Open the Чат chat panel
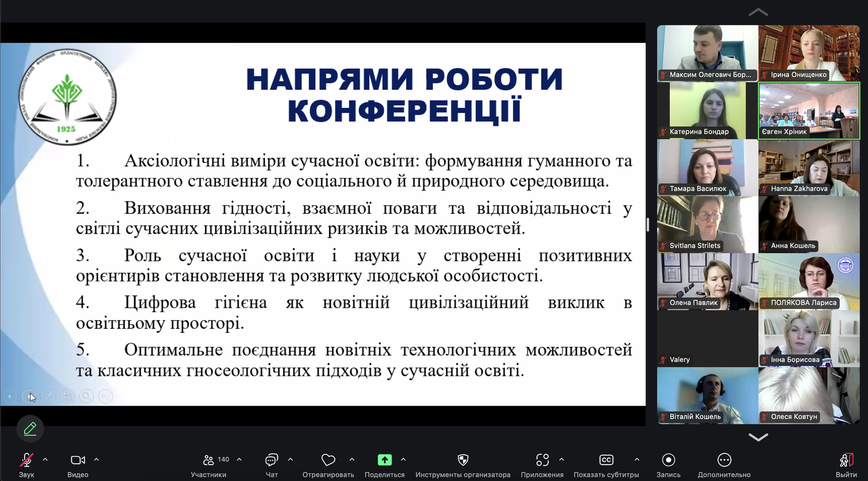 click(x=272, y=460)
